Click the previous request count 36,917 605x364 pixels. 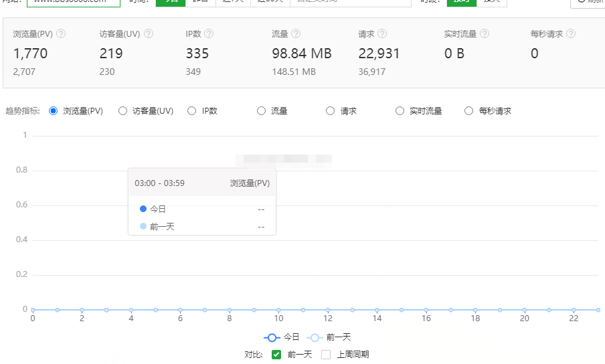(372, 72)
